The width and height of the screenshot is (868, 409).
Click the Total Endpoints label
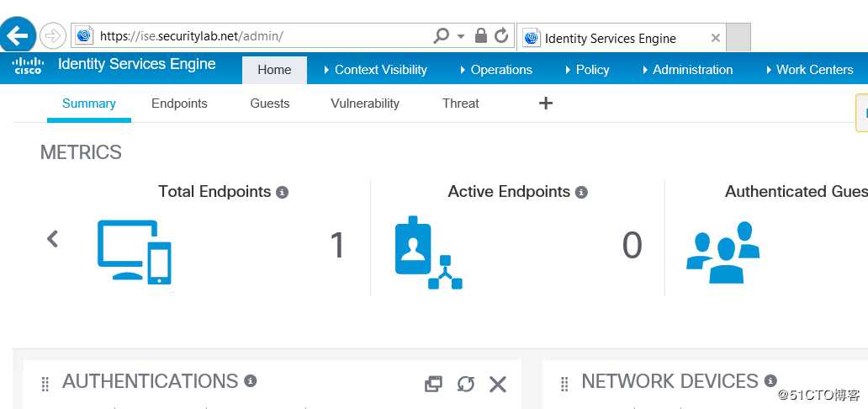214,192
